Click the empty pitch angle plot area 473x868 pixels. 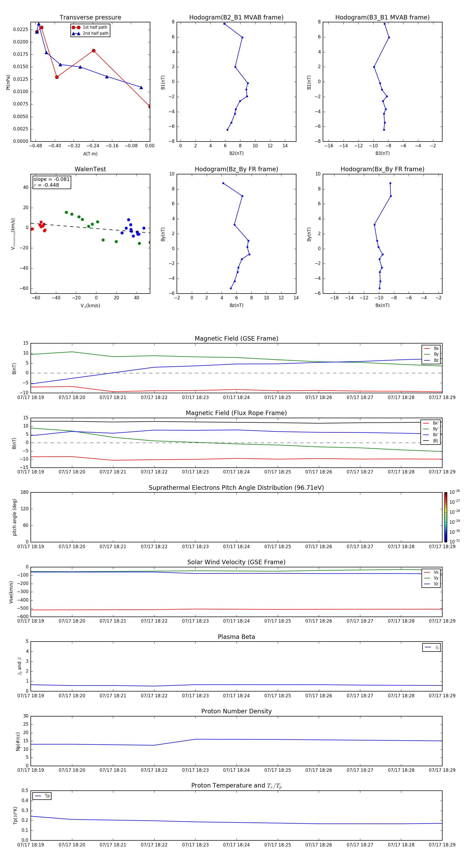(x=236, y=517)
